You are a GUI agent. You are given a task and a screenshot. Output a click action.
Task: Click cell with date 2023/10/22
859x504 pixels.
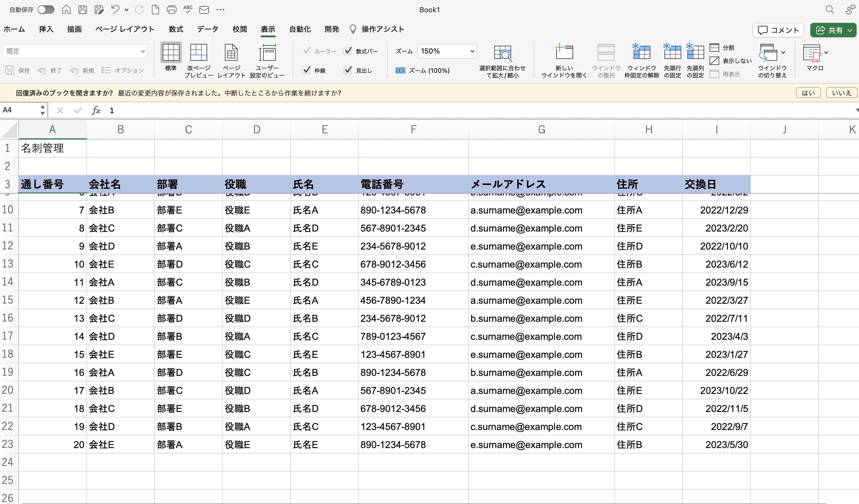(716, 390)
